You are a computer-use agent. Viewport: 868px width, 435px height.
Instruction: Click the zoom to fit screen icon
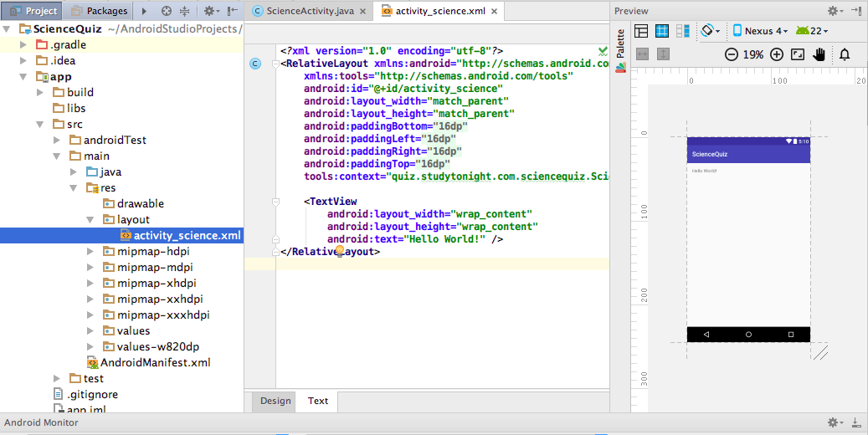798,54
